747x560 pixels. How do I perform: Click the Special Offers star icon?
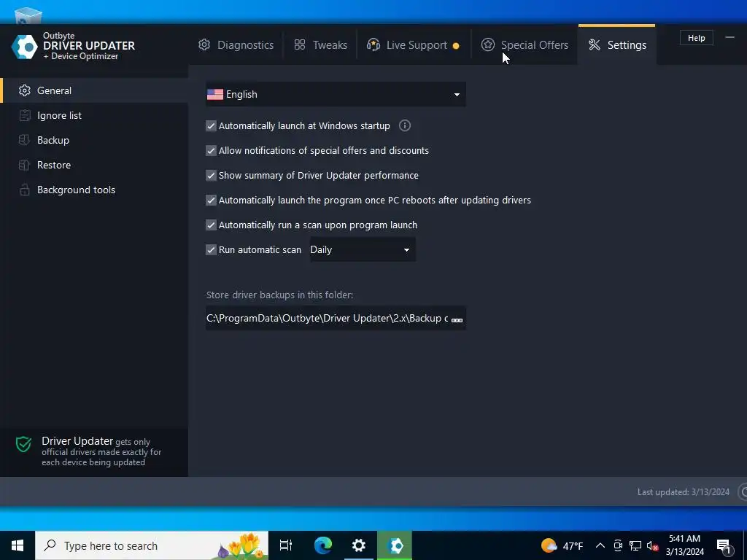click(488, 44)
